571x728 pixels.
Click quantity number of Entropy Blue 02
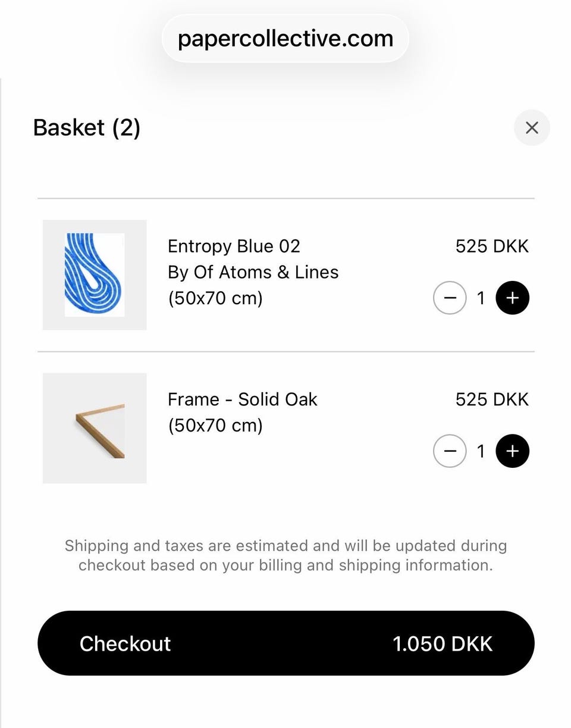(481, 298)
